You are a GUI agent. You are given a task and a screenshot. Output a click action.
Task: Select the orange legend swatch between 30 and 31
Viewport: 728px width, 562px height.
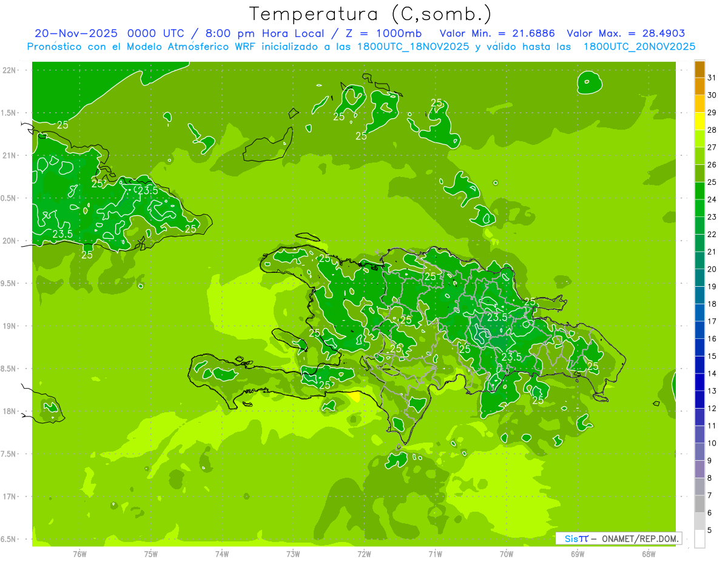tap(699, 85)
